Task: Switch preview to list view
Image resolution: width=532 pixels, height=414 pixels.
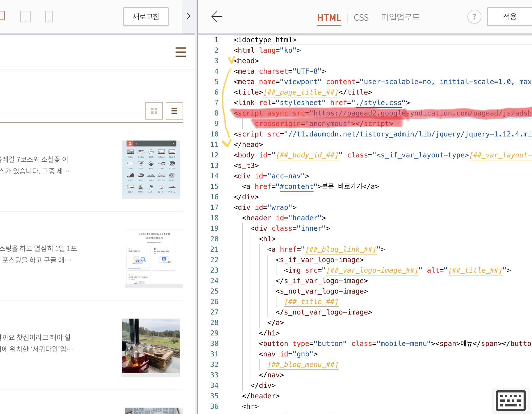Action: click(x=174, y=111)
